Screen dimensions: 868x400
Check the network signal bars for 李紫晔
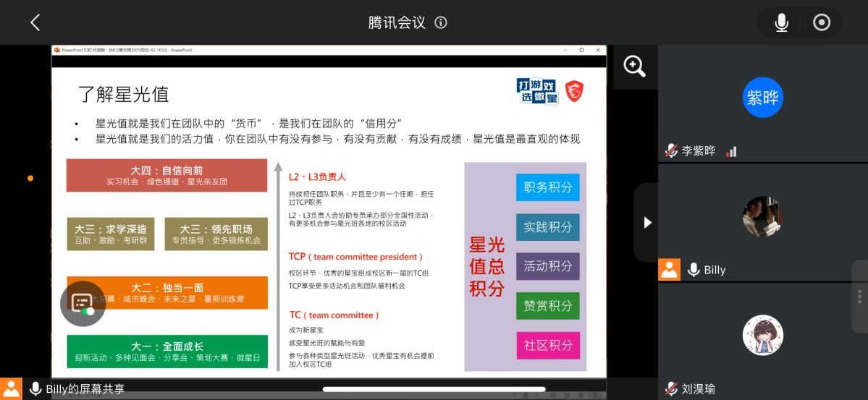[x=731, y=151]
